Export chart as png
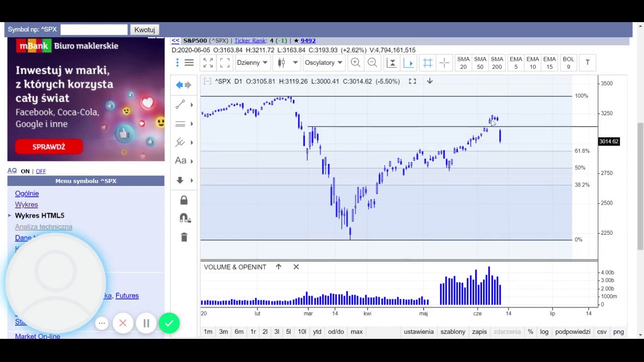Viewport: 644px width, 362px height. (618, 331)
